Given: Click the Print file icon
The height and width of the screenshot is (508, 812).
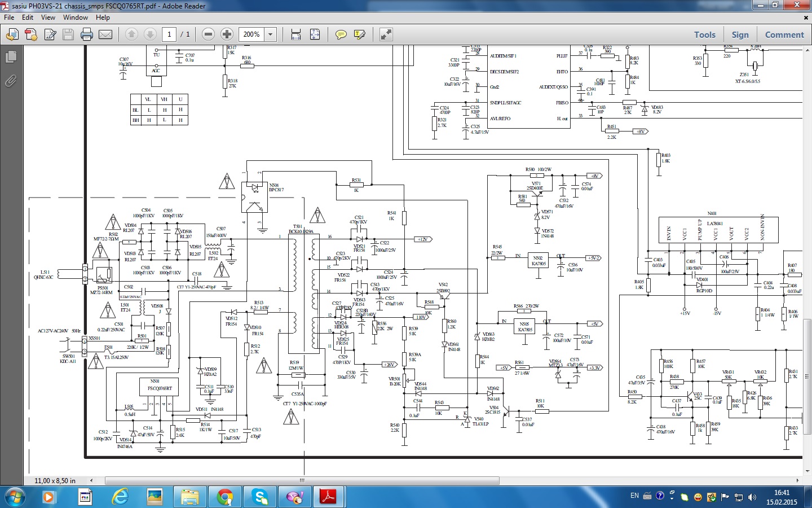Looking at the screenshot, I should [87, 35].
